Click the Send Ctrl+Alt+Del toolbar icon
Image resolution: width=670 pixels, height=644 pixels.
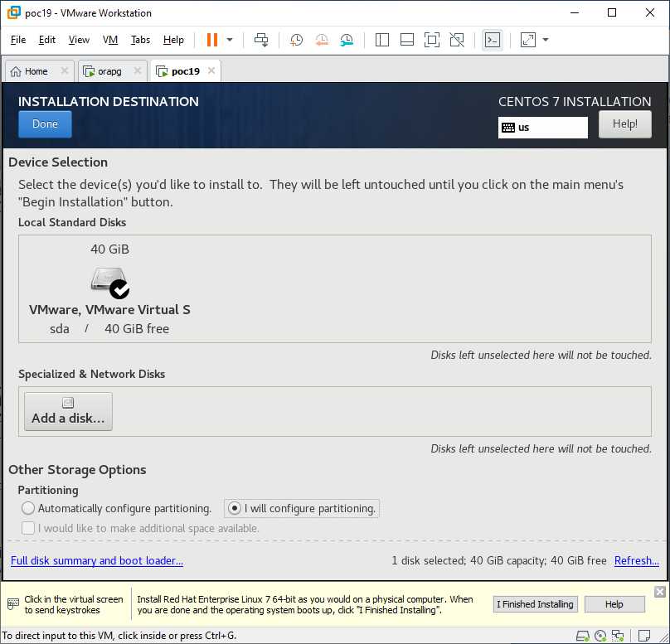(x=261, y=40)
